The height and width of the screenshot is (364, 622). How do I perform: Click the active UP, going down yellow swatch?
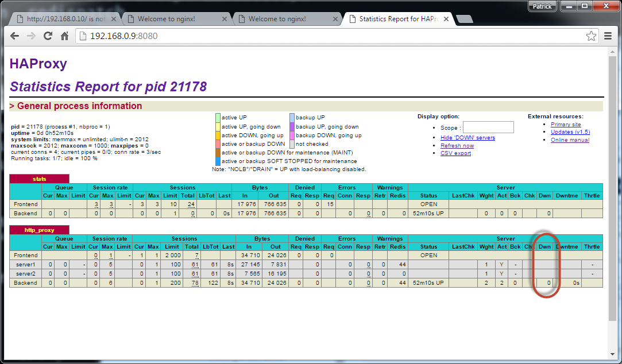(218, 126)
